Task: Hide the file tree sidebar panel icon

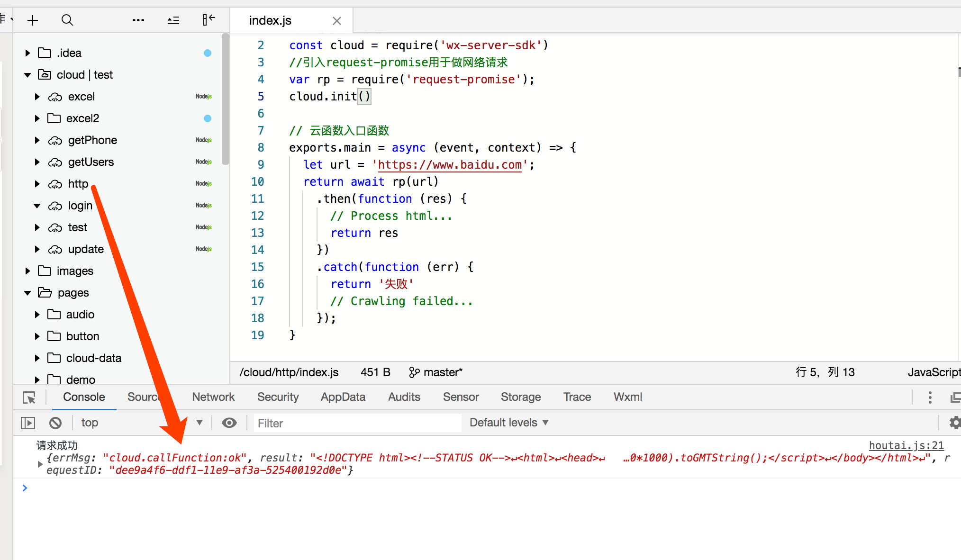Action: (209, 20)
